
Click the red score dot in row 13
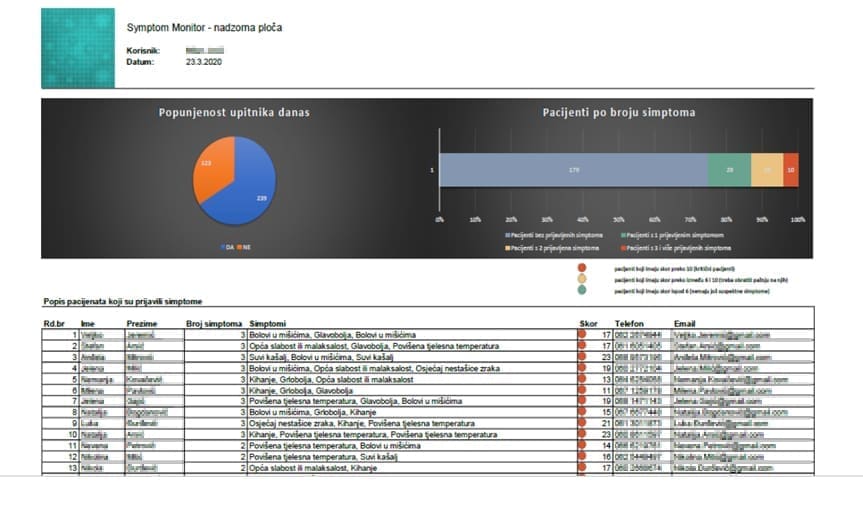(583, 468)
